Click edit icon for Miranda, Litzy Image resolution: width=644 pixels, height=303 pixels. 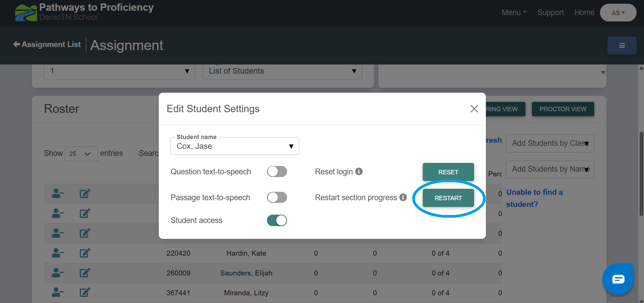(85, 293)
